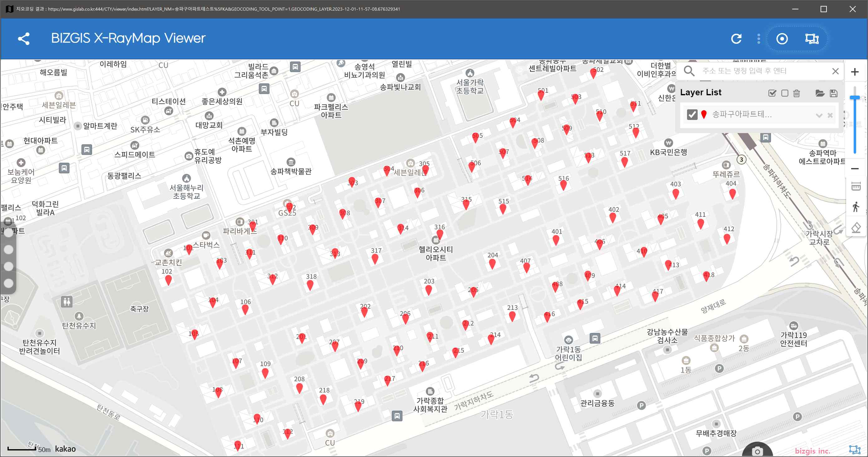Expand the 송파구아파트테 layer chevron
This screenshot has width=868, height=457.
819,115
